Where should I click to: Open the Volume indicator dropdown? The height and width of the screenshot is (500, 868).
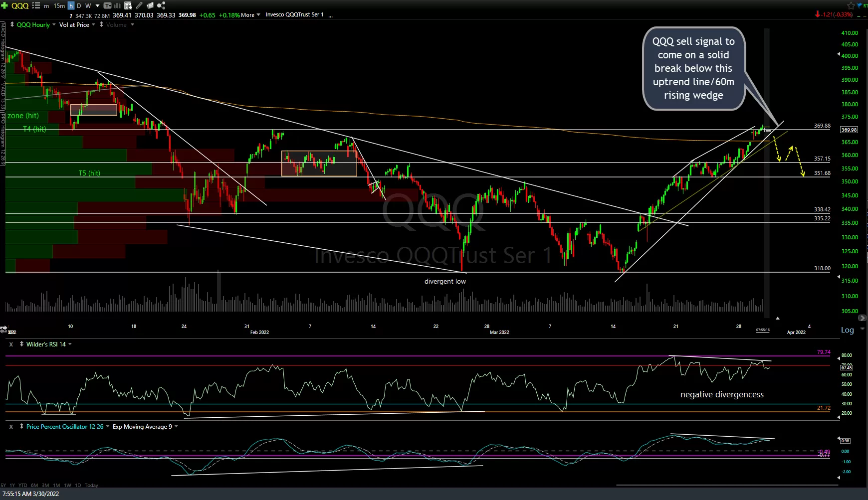[x=132, y=25]
